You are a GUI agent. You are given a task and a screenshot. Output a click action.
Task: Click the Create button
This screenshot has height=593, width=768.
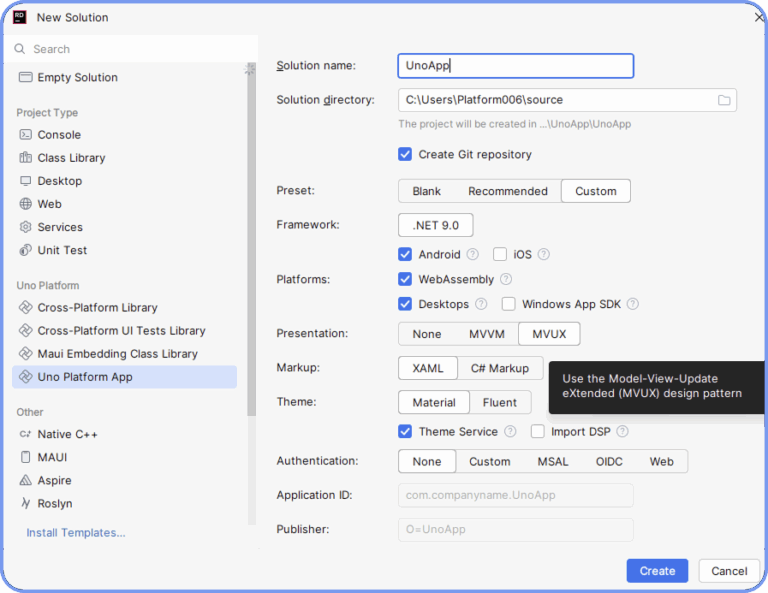[657, 571]
